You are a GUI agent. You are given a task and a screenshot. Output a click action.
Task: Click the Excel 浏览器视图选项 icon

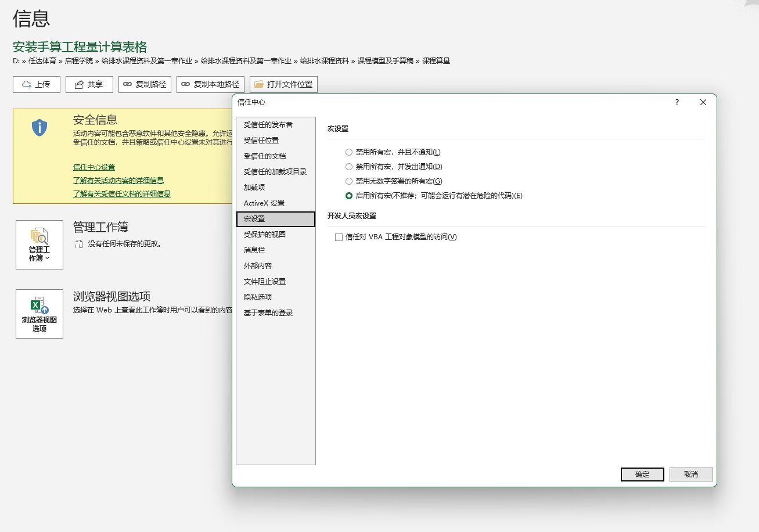coord(39,305)
